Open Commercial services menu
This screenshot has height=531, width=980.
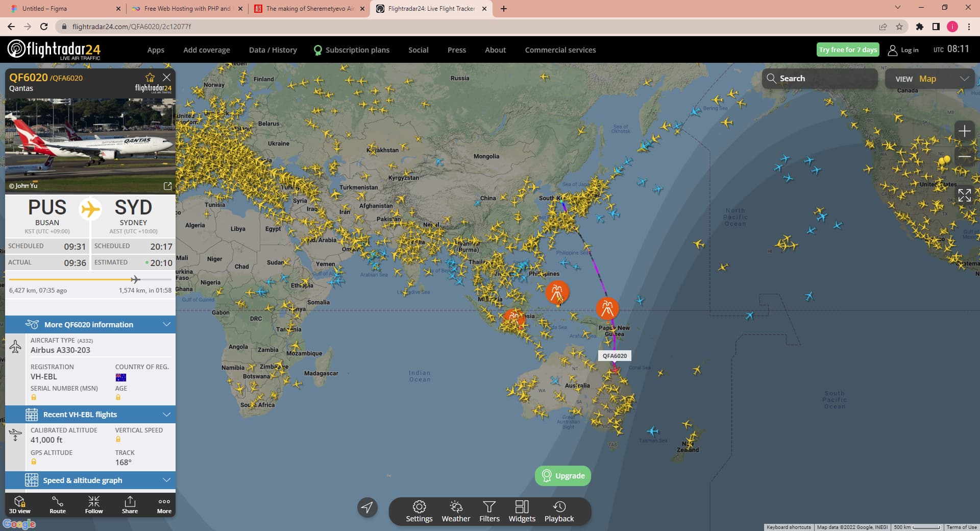pos(560,50)
